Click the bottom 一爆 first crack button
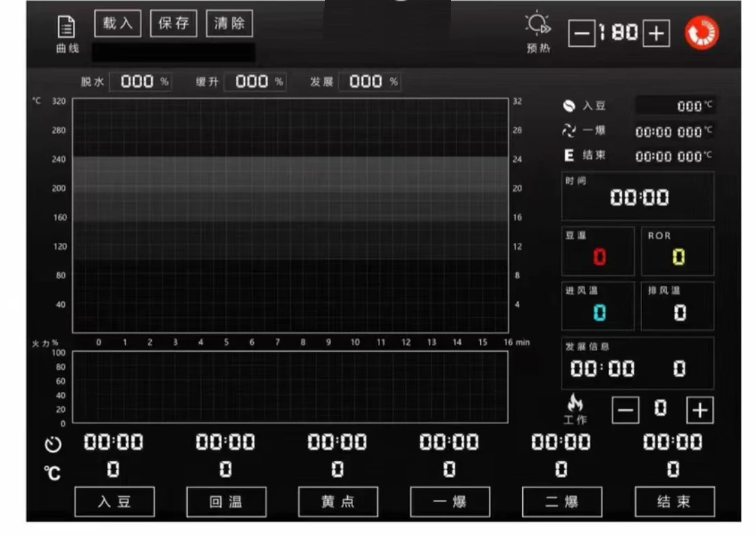This screenshot has height=536, width=756. tap(450, 502)
